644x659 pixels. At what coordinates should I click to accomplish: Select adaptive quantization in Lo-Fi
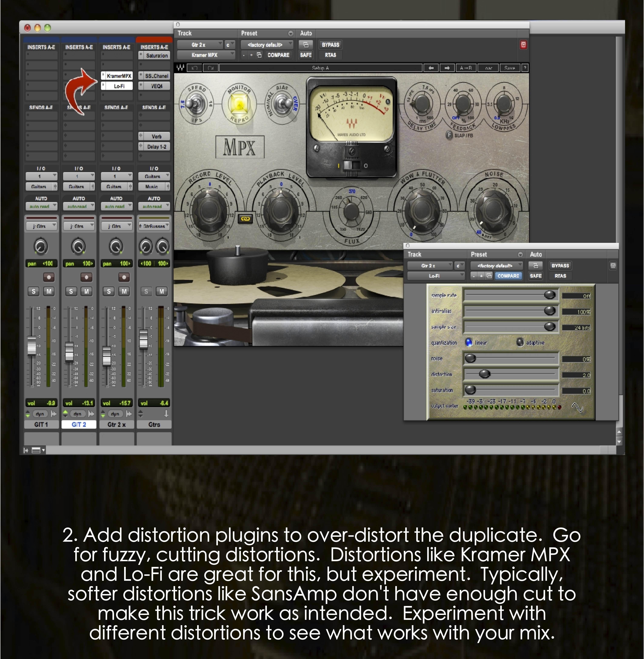[520, 342]
